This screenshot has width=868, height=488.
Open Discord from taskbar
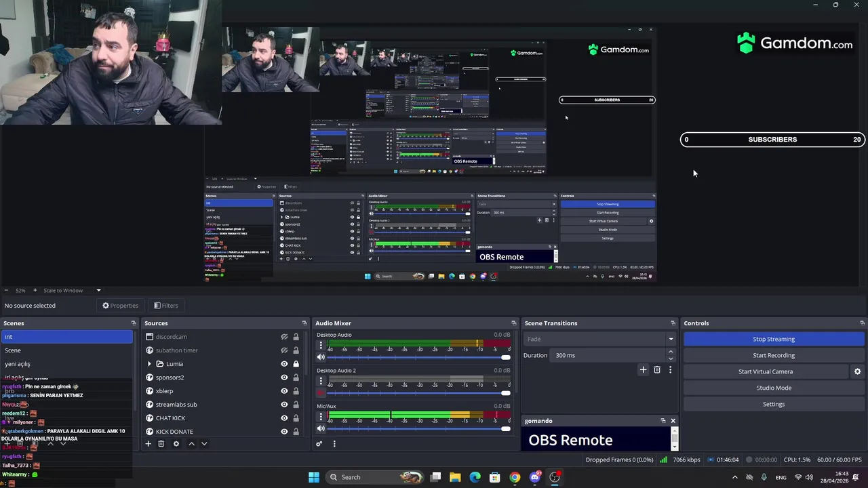pos(534,477)
